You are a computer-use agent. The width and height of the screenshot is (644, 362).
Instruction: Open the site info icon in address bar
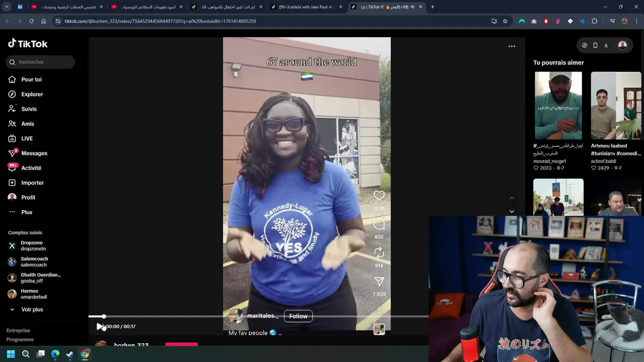point(58,21)
